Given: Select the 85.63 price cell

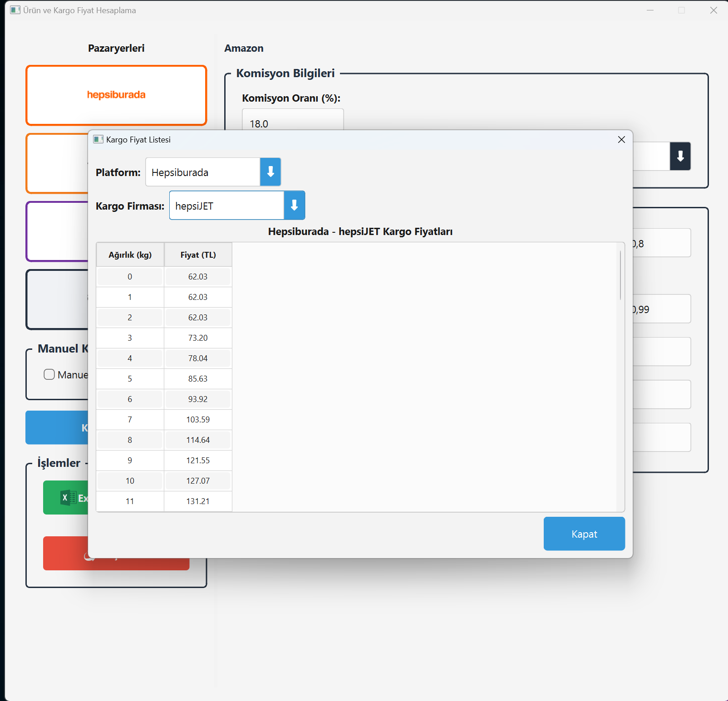Looking at the screenshot, I should [198, 379].
